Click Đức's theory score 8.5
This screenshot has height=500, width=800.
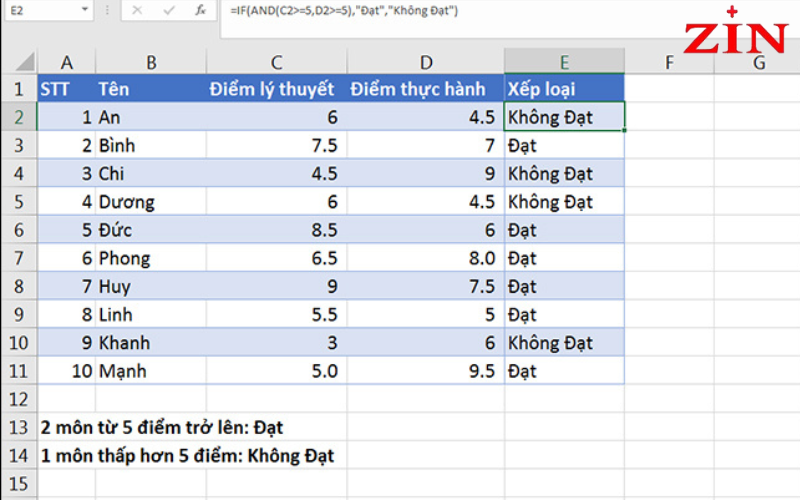point(277,230)
